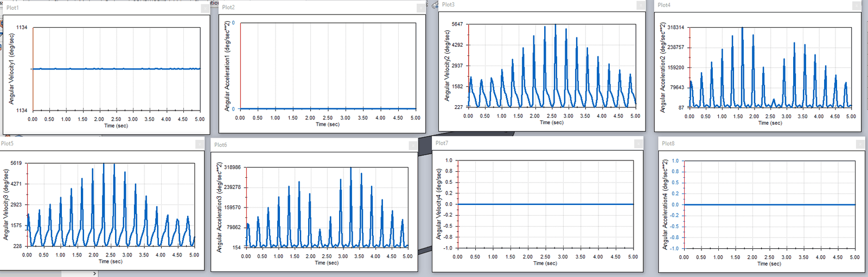The height and width of the screenshot is (277, 868).
Task: Close the Plot1 window
Action: click(205, 8)
